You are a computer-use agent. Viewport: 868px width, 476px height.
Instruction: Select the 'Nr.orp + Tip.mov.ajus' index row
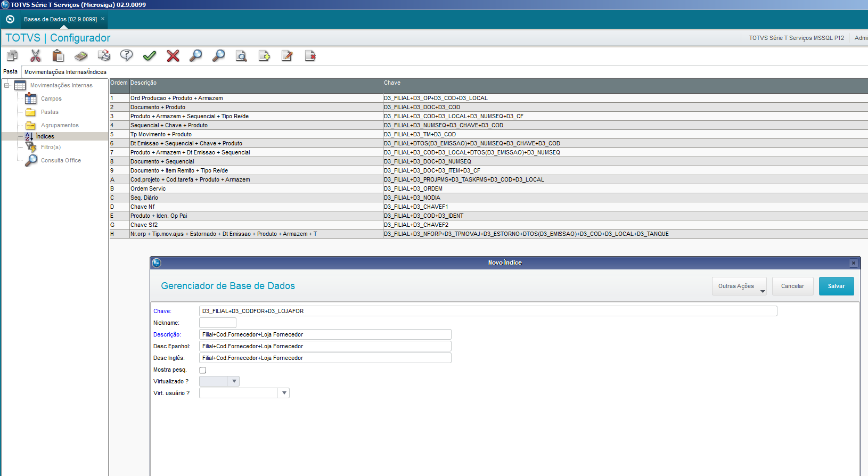(x=489, y=234)
